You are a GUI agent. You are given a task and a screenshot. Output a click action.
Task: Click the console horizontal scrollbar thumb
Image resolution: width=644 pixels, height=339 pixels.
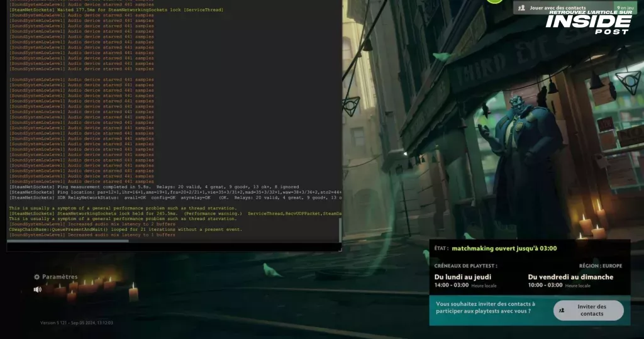[68, 241]
